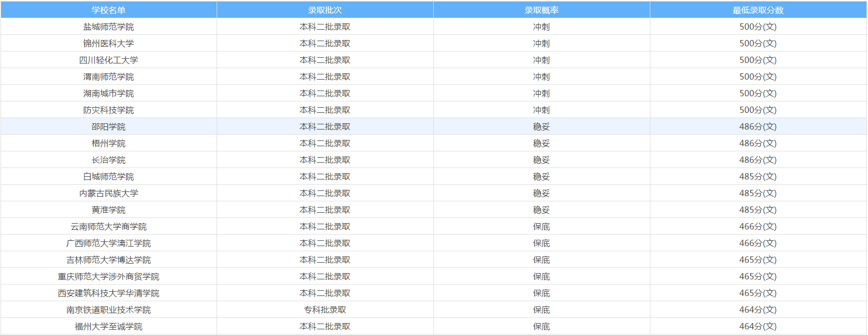Image resolution: width=868 pixels, height=335 pixels.
Task: Click 本科二批录取 in the 邵阳学院 row
Action: coord(325,126)
